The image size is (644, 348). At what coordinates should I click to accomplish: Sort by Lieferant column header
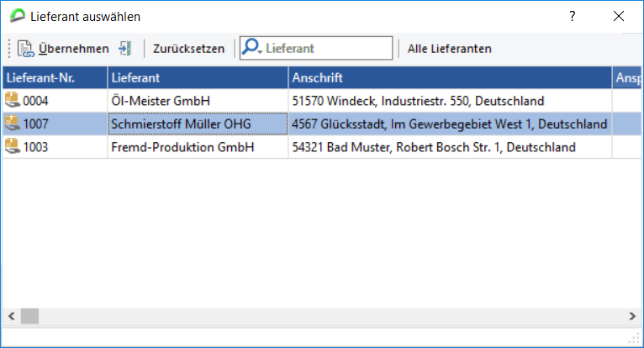pyautogui.click(x=198, y=77)
